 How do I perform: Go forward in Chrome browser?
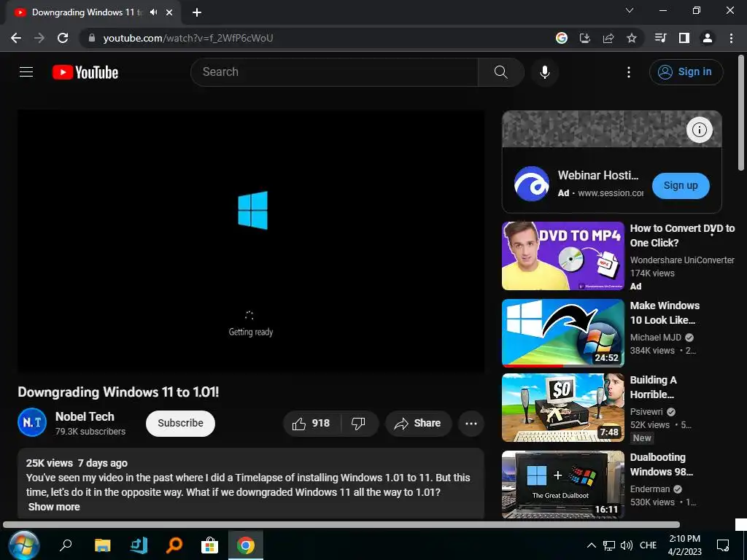click(39, 38)
